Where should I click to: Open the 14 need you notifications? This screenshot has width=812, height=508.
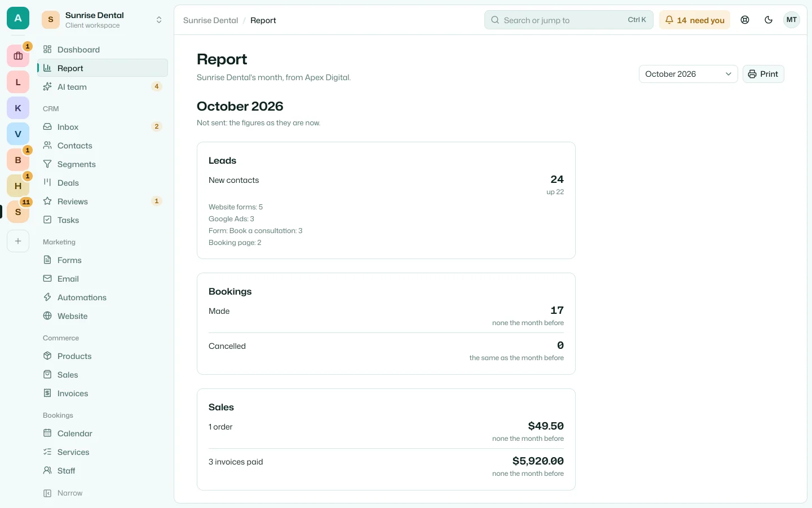tap(695, 20)
